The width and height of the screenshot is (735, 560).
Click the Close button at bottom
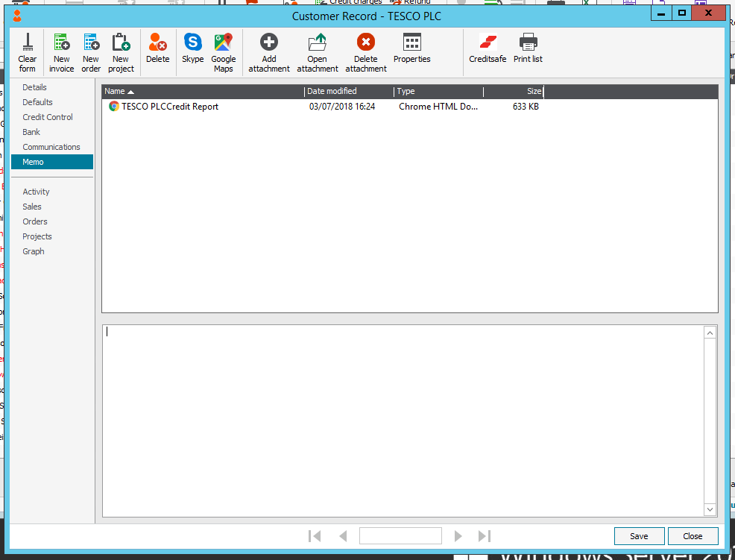coord(693,536)
